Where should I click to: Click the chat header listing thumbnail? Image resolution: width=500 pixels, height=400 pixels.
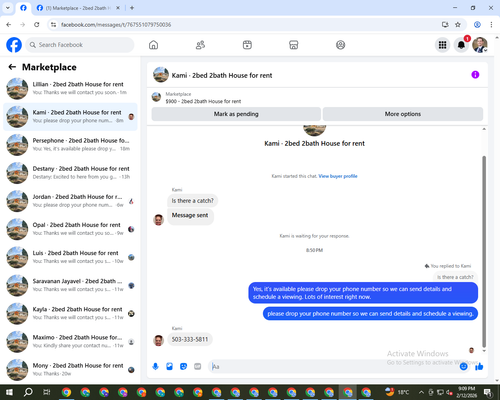tap(161, 75)
